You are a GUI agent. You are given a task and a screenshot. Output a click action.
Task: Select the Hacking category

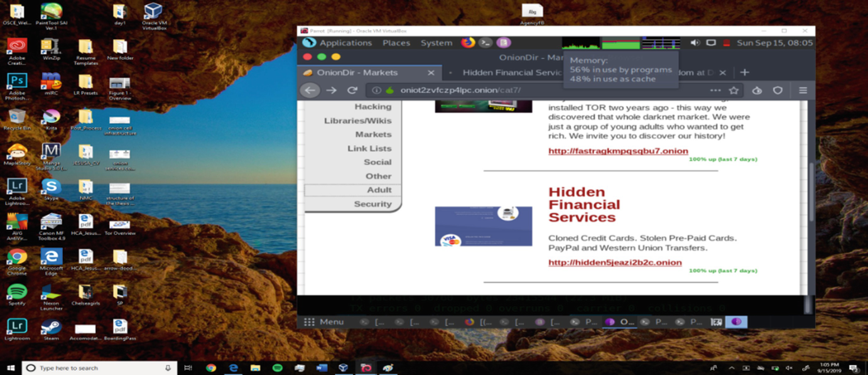tap(373, 107)
